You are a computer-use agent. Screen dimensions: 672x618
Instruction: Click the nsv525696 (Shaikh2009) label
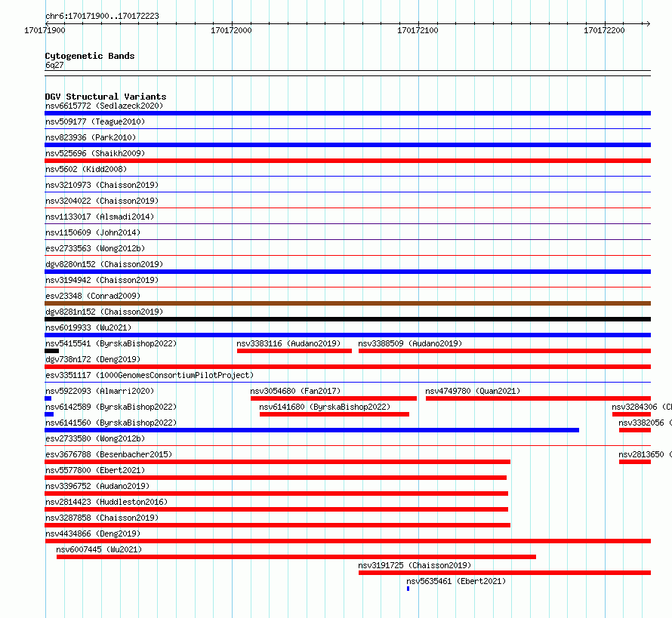pos(95,153)
